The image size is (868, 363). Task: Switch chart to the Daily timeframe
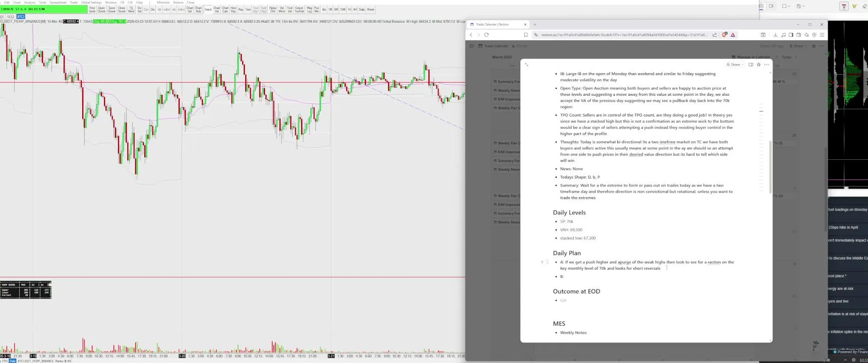pyautogui.click(x=362, y=10)
